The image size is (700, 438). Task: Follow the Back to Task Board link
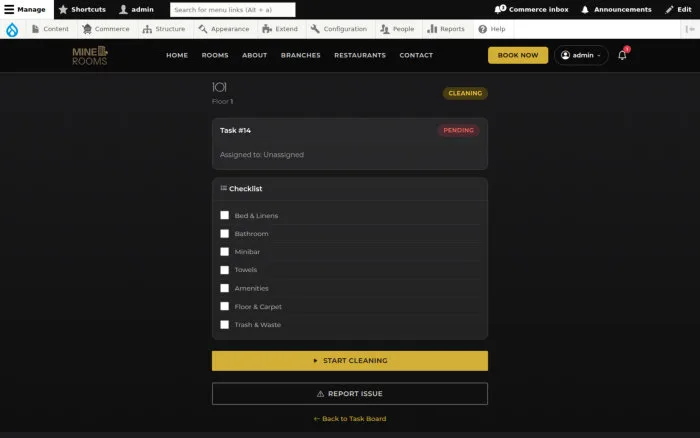click(350, 419)
